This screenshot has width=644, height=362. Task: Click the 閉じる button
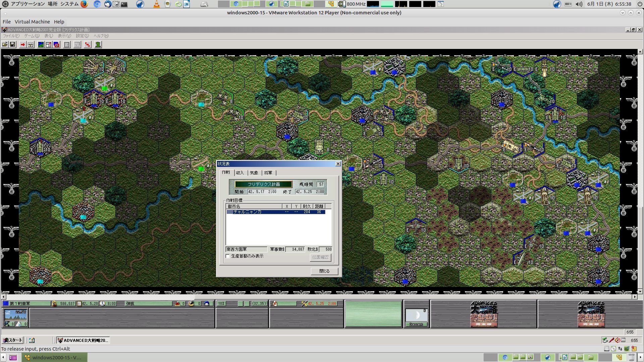click(x=324, y=271)
